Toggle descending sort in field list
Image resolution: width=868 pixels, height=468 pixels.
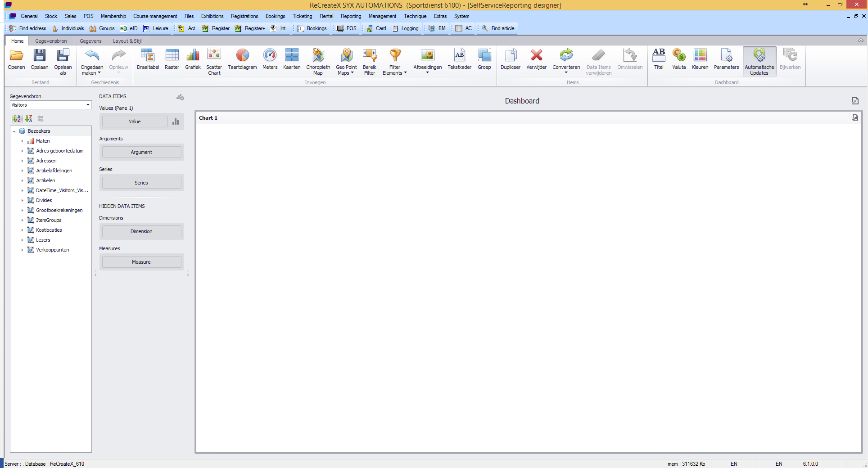[29, 119]
